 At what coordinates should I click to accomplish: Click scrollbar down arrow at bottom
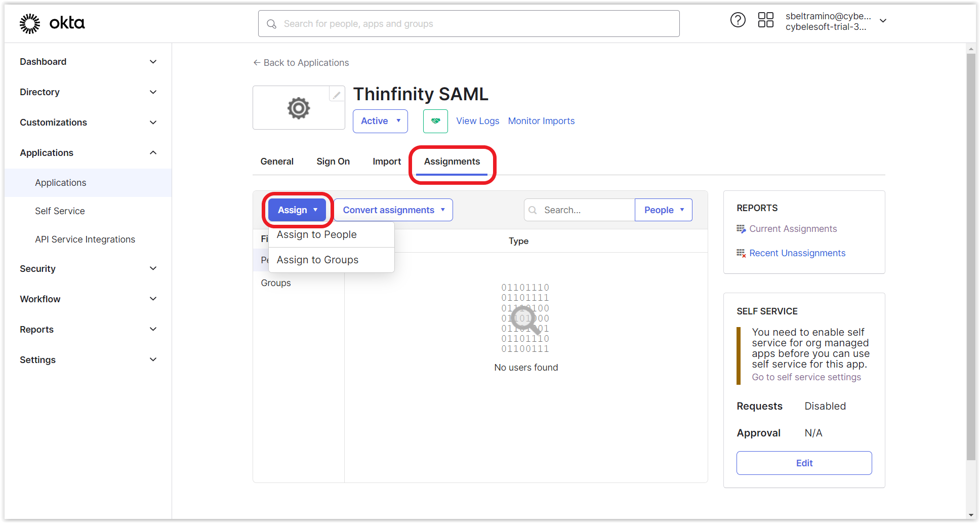[x=971, y=515]
